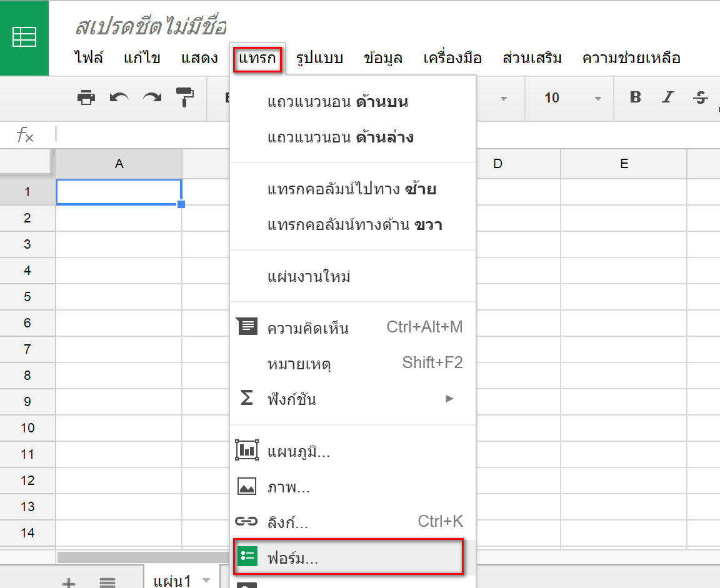Click the ความคิดเห็น comment icon
This screenshot has height=588, width=720.
247,327
